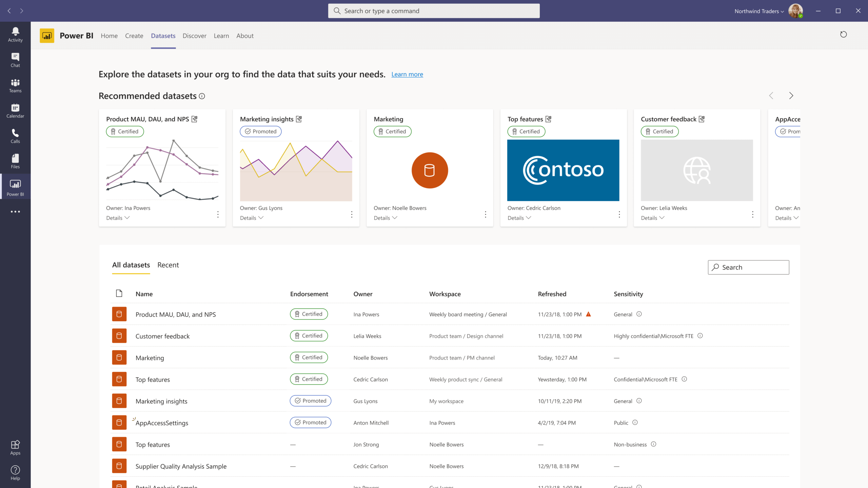Click the Apps icon in sidebar
The width and height of the screenshot is (868, 488).
pos(15,447)
